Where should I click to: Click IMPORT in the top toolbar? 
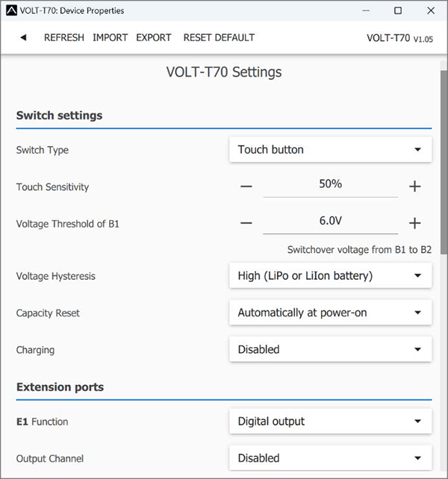pyautogui.click(x=110, y=37)
